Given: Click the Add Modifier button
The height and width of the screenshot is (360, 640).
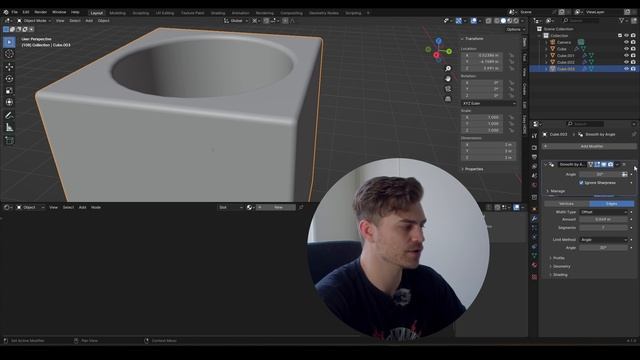Looking at the screenshot, I should point(589,146).
